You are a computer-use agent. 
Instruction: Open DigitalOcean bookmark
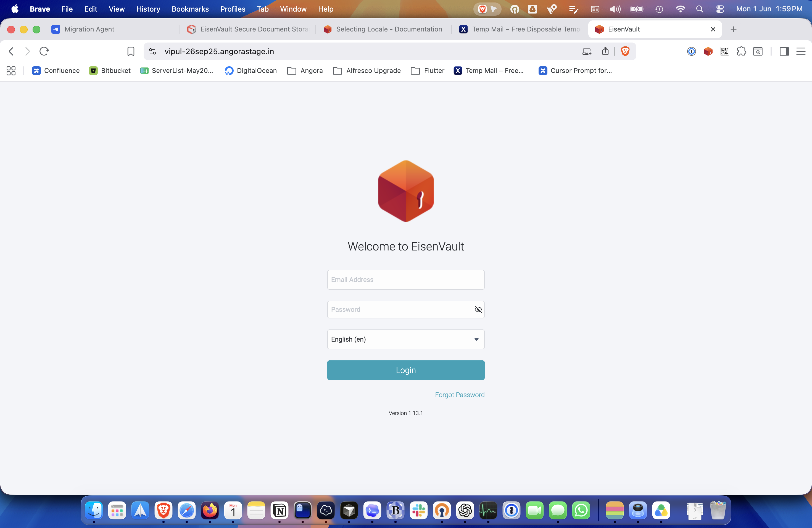click(251, 71)
